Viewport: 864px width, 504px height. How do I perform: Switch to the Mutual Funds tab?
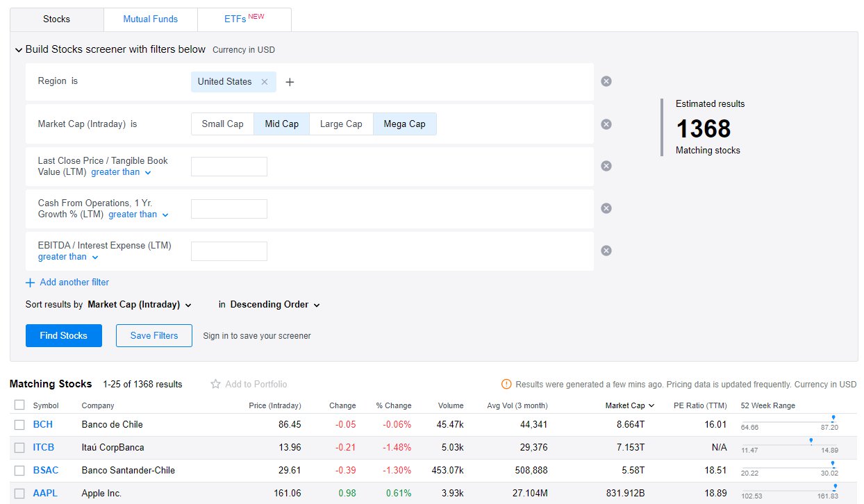pos(150,19)
